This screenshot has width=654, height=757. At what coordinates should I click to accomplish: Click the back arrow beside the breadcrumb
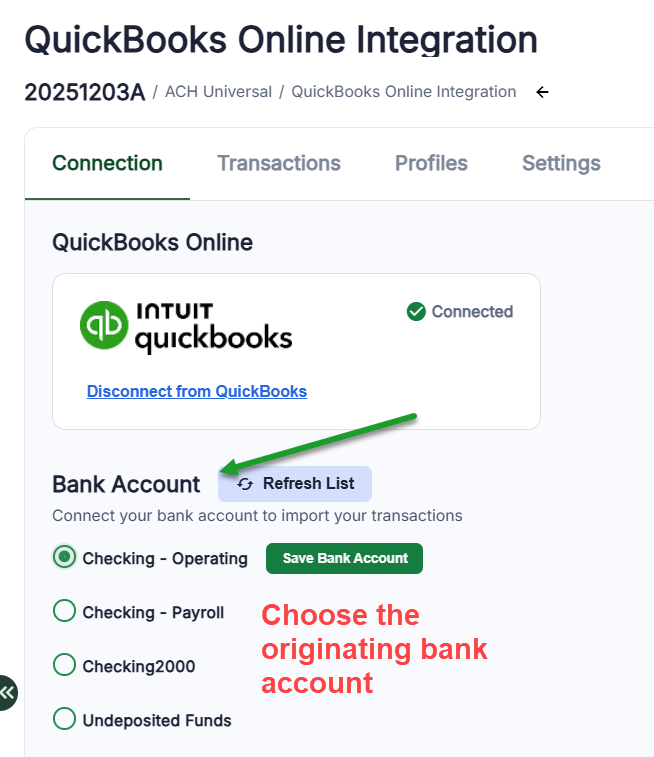point(542,92)
